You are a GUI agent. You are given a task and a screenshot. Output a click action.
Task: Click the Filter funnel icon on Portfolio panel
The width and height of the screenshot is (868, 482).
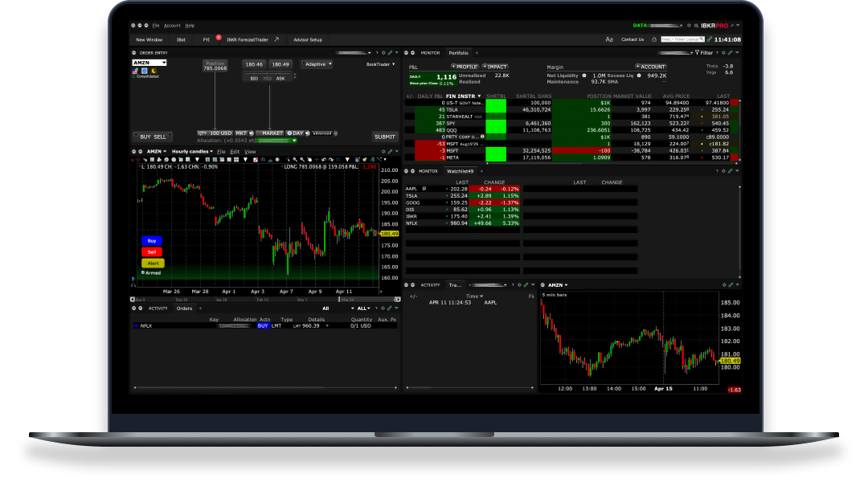(x=698, y=52)
